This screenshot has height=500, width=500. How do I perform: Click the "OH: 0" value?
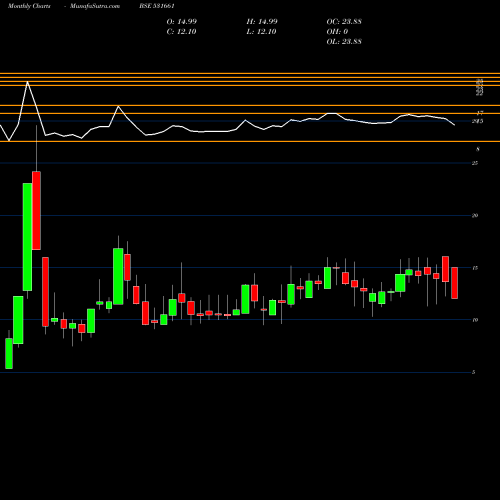point(337,32)
